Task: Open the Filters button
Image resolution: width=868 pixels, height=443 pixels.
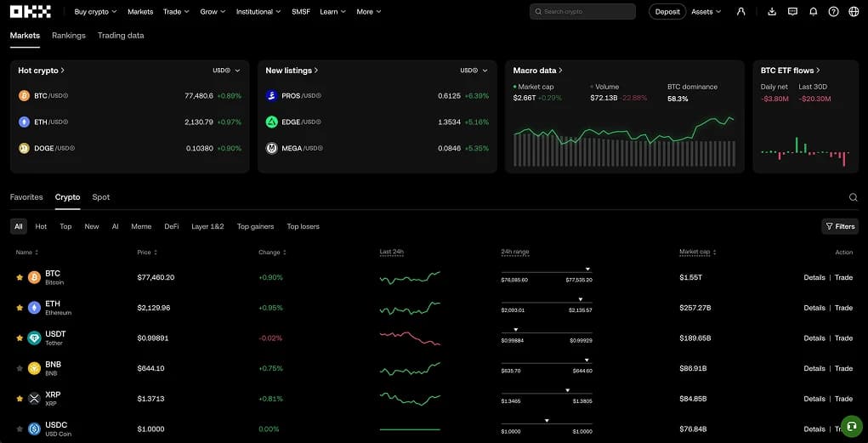Action: (840, 226)
